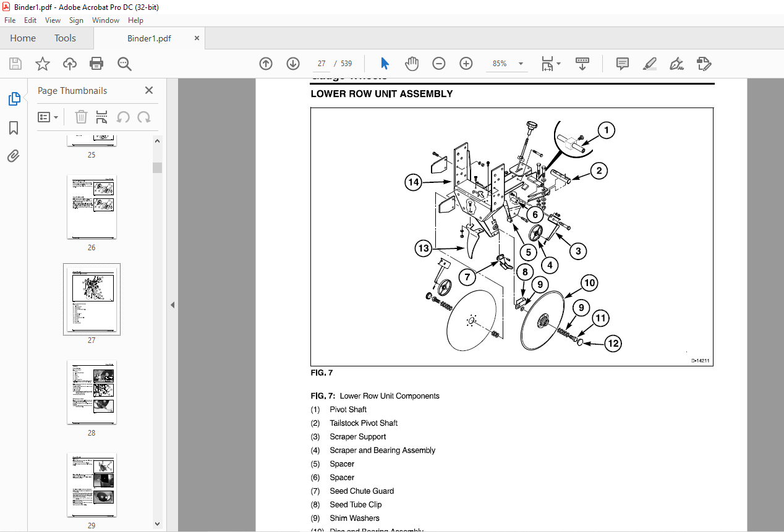
Task: Collapse the navigation pane arrow
Action: coord(173,305)
